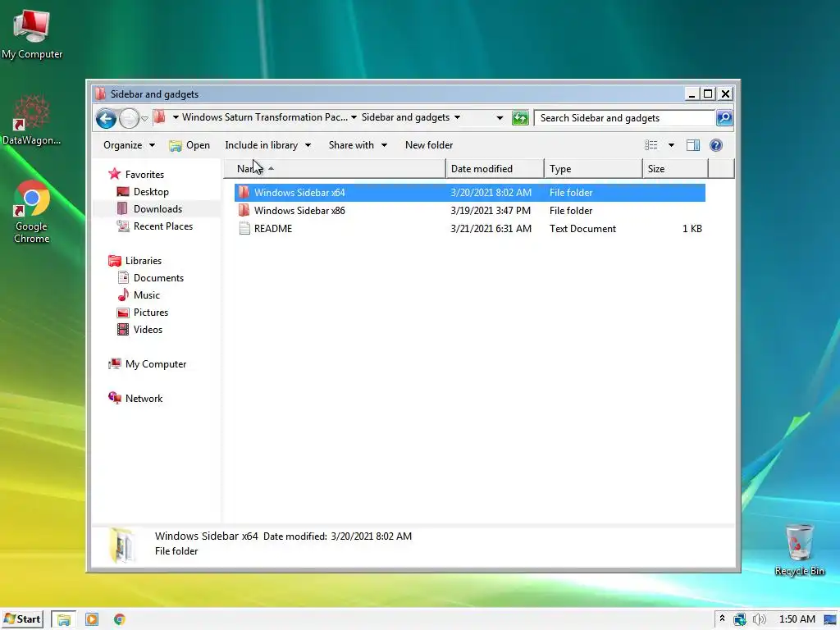The image size is (840, 630).
Task: Click the folder thumbnail in details pane
Action: pos(122,545)
